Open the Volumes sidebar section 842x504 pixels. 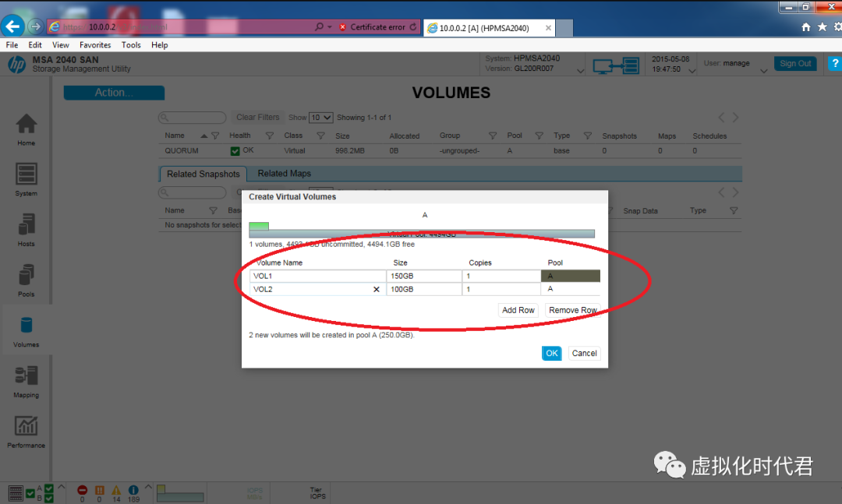pos(26,331)
